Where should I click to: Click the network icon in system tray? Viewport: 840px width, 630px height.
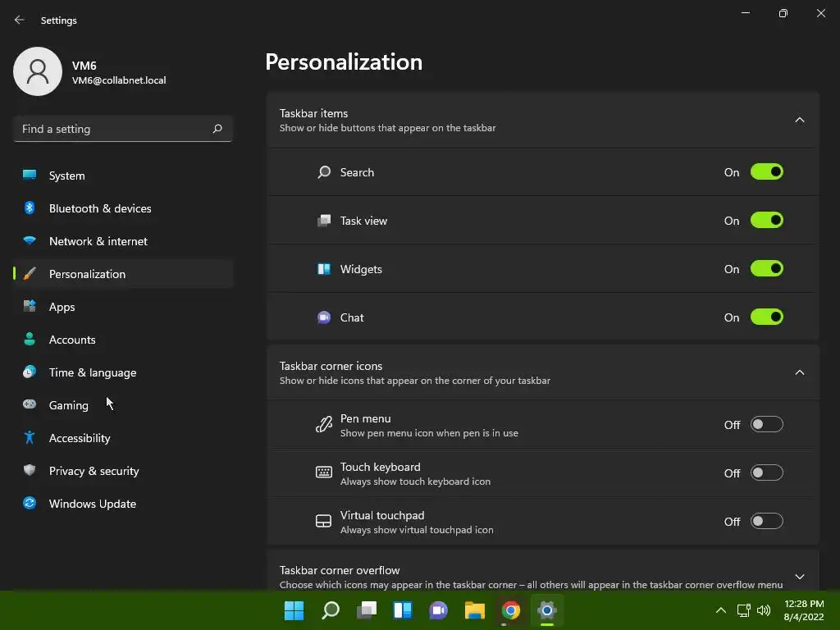(743, 610)
